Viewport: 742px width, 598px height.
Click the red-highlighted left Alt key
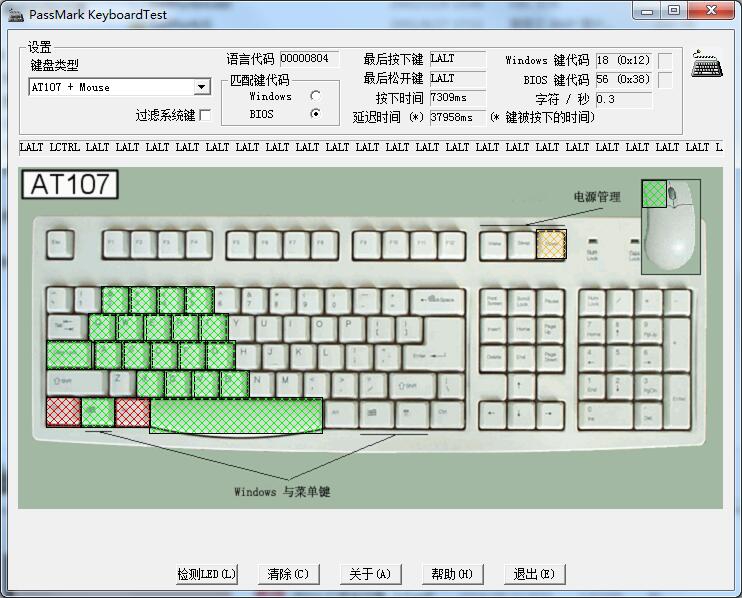[132, 412]
